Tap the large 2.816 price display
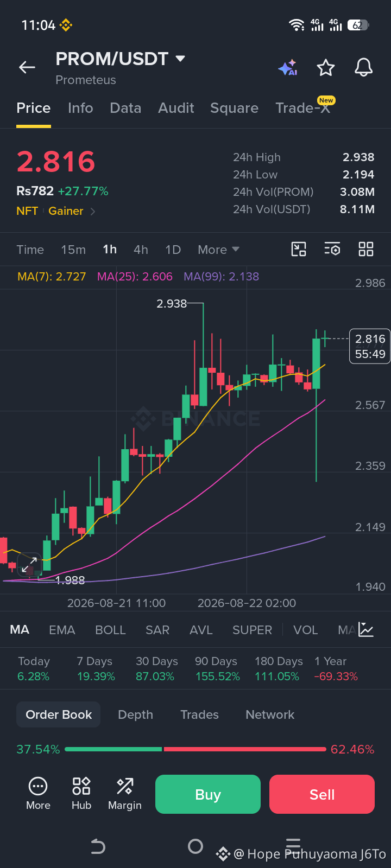 point(56,162)
